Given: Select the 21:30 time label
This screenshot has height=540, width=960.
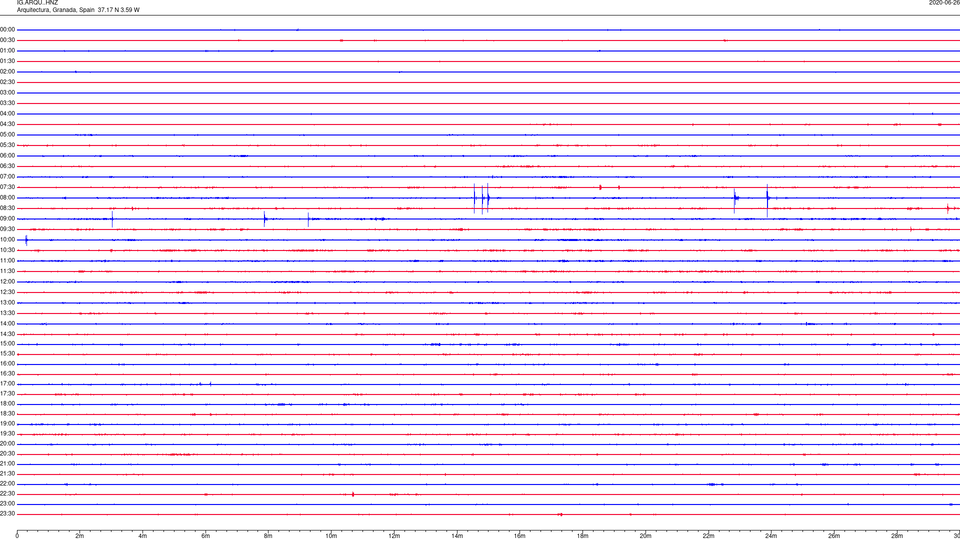Looking at the screenshot, I should (7, 474).
